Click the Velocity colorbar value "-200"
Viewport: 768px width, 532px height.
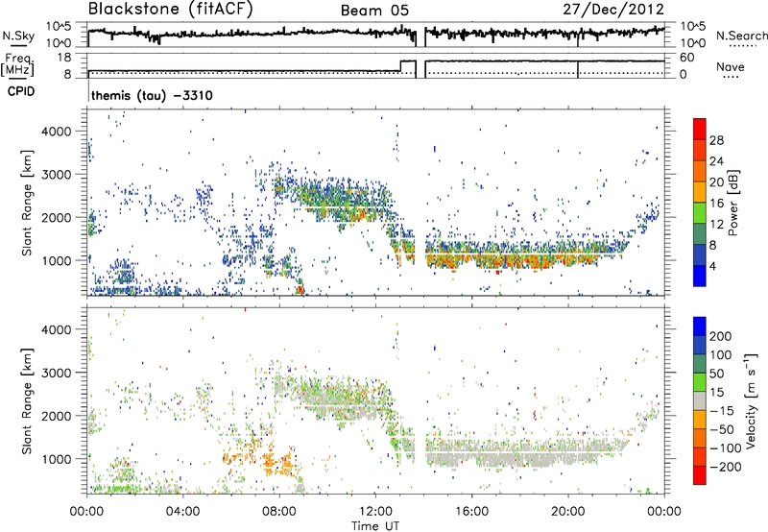[725, 467]
